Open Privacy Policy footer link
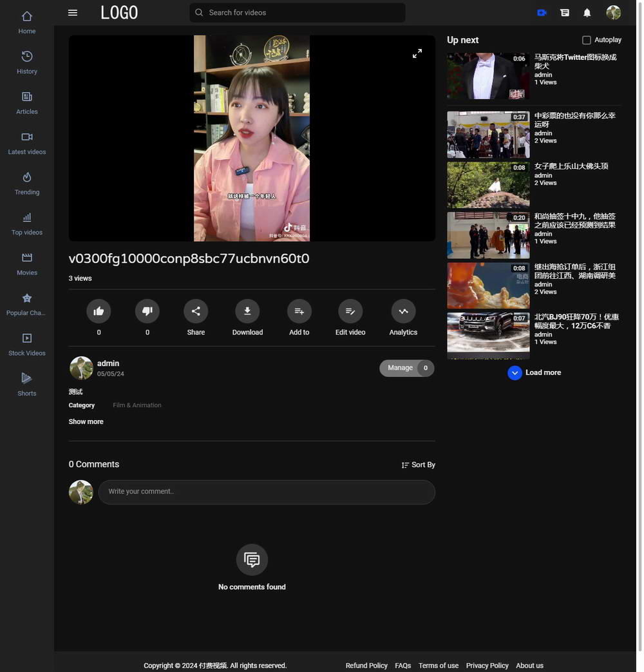Image resolution: width=644 pixels, height=672 pixels. pyautogui.click(x=487, y=666)
